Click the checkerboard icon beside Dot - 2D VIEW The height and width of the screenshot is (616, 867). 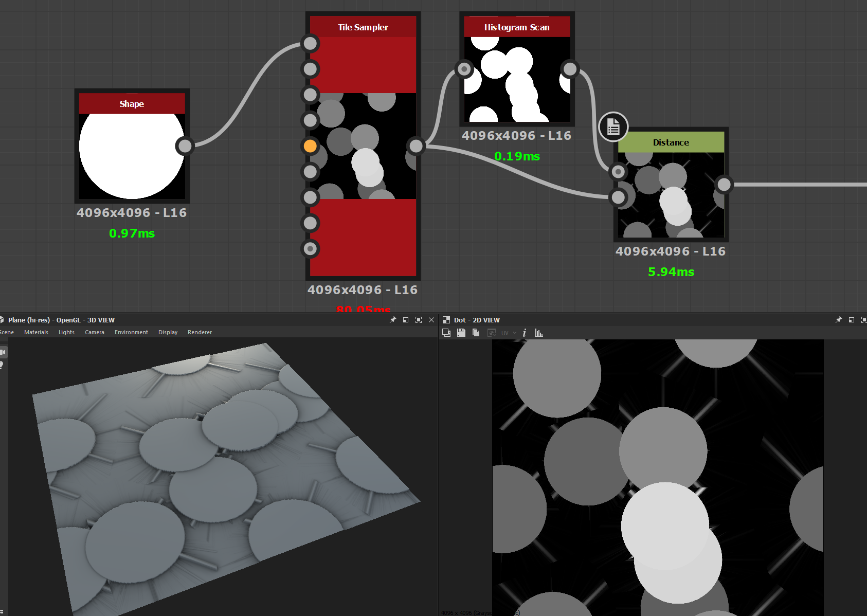[446, 319]
